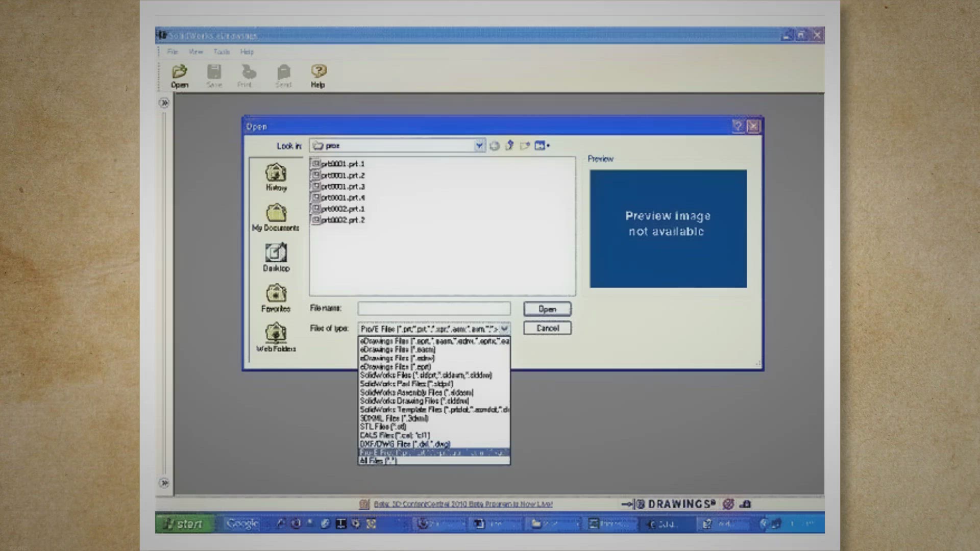
Task: Choose first eDrawings Files (all formats) type
Action: 434,341
